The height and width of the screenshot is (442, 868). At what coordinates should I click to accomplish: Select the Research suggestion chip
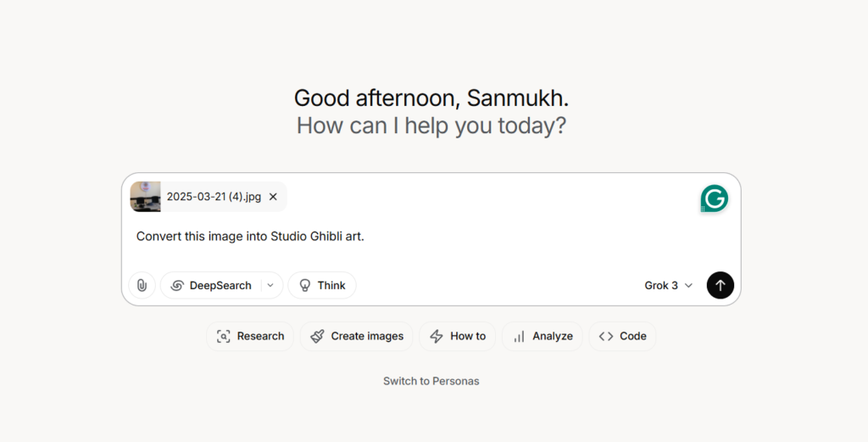click(x=250, y=336)
